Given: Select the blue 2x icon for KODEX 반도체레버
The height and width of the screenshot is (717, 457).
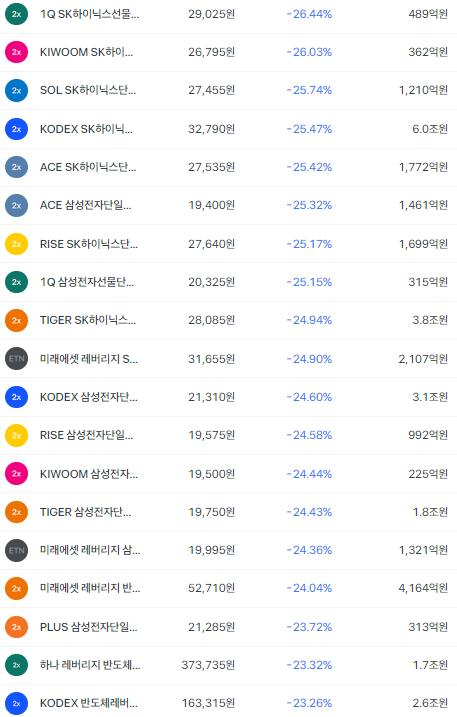Looking at the screenshot, I should click(x=16, y=703).
